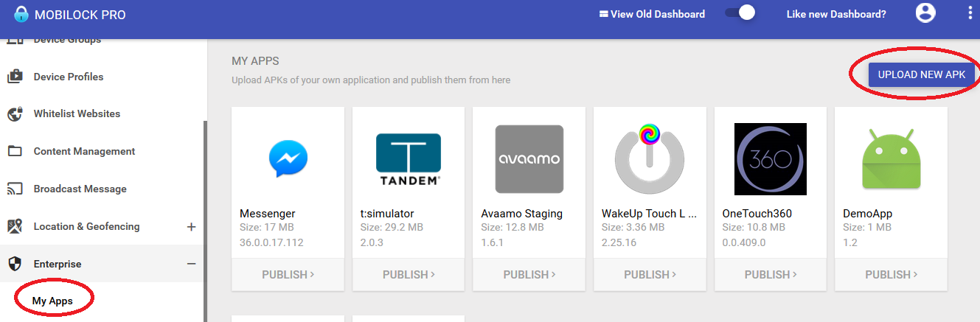Publish the WakeUp Touch app
Image resolution: width=980 pixels, height=322 pixels.
(650, 274)
